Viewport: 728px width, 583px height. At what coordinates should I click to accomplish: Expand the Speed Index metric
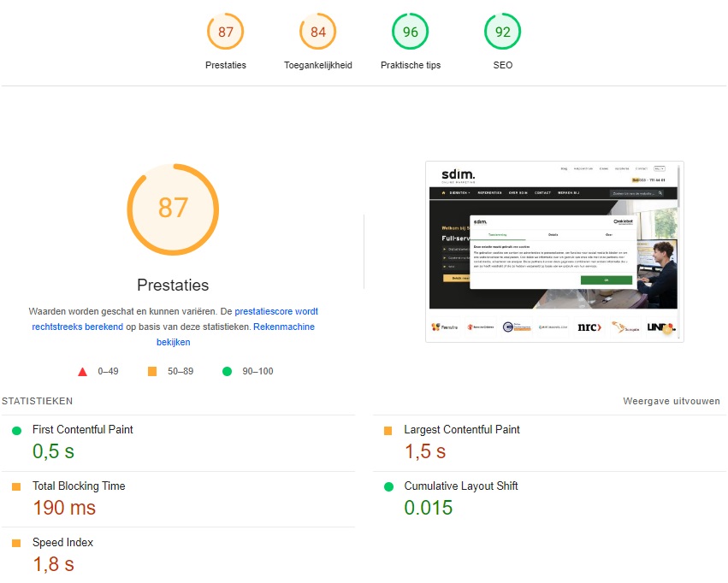pyautogui.click(x=62, y=543)
